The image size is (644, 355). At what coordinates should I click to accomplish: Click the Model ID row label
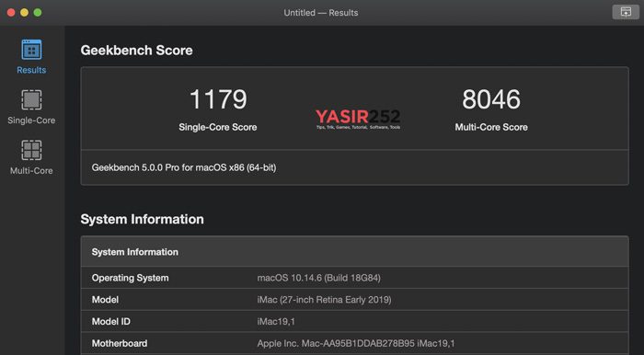(111, 321)
